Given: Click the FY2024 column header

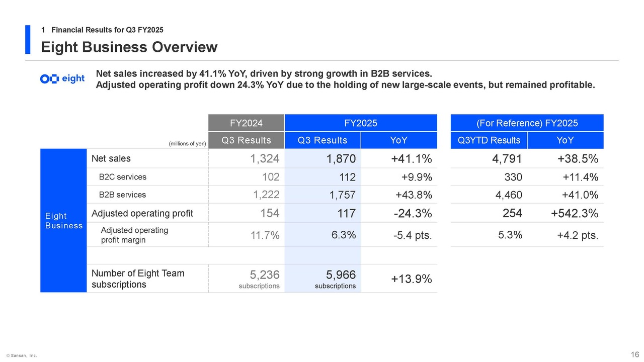Looking at the screenshot, I should click(x=246, y=123).
